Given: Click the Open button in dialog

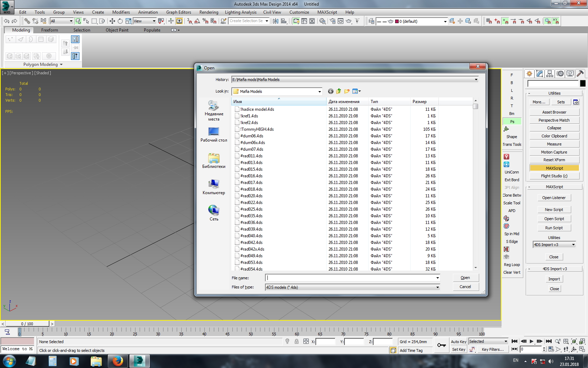Looking at the screenshot, I should [465, 278].
